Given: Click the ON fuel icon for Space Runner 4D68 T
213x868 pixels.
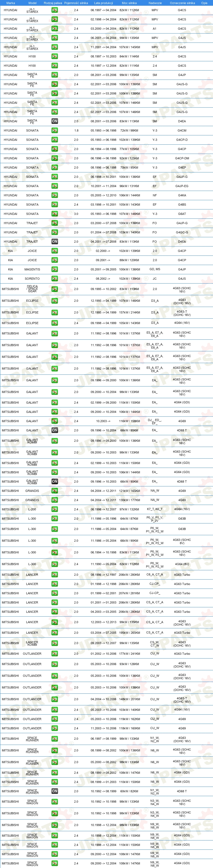Looking at the screenshot, I should [x=54, y=791].
